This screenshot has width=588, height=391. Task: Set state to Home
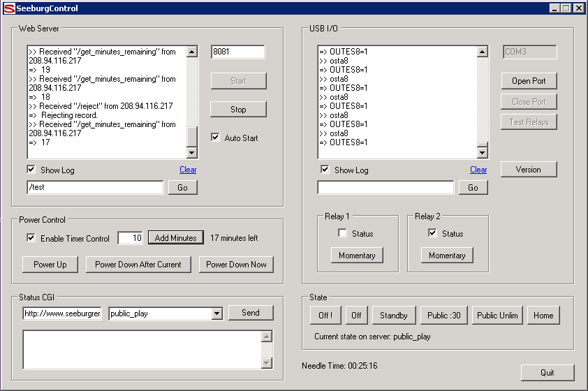(543, 316)
